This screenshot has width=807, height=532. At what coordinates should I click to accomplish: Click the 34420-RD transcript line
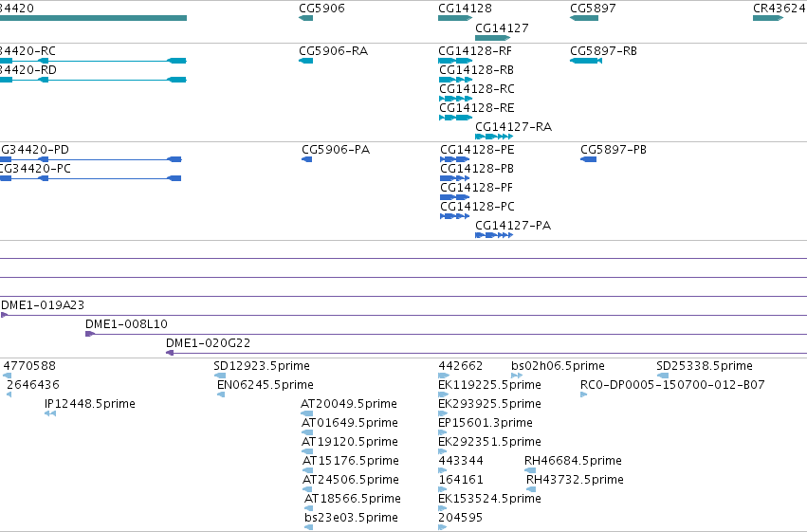point(93,80)
